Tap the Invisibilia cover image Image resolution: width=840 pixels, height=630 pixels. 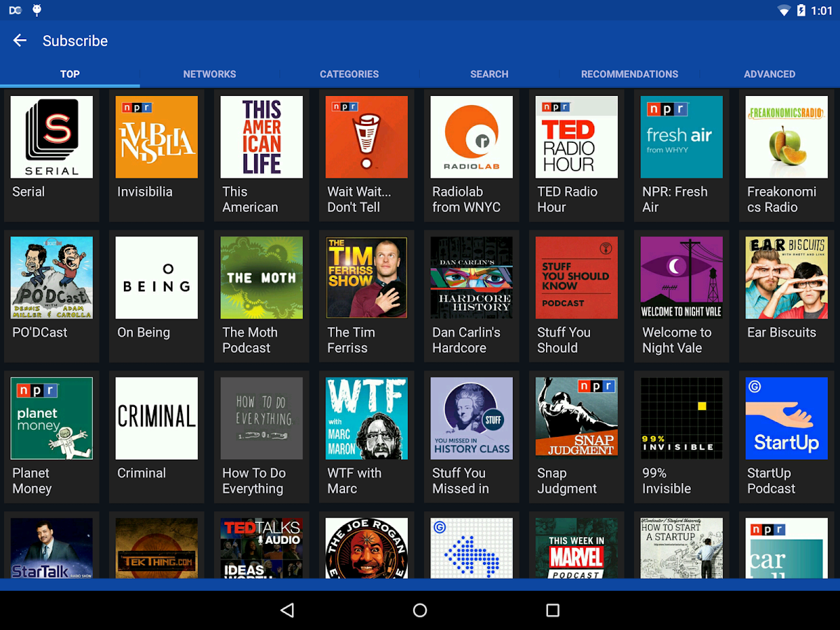pos(157,137)
